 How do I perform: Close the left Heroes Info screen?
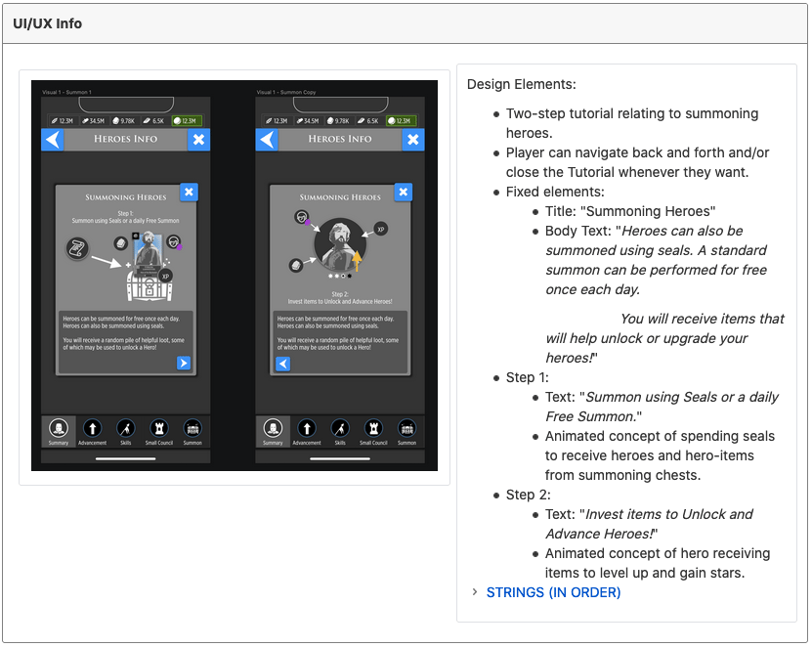[198, 140]
